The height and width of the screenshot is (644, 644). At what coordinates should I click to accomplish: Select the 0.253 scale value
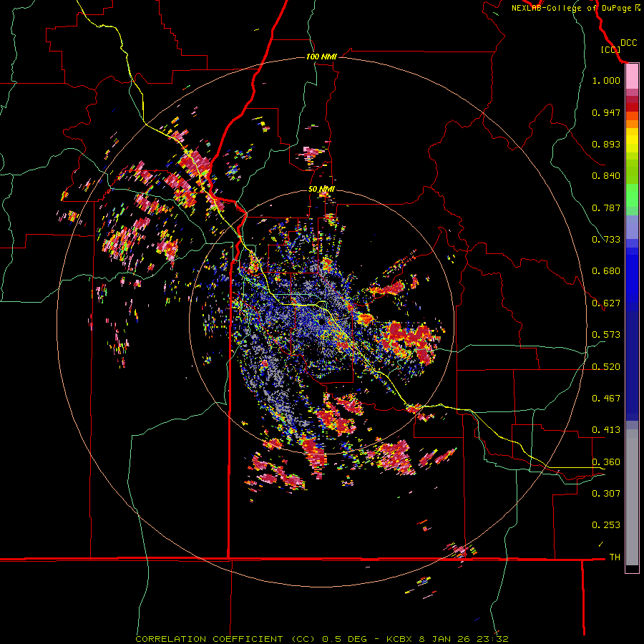click(x=606, y=525)
